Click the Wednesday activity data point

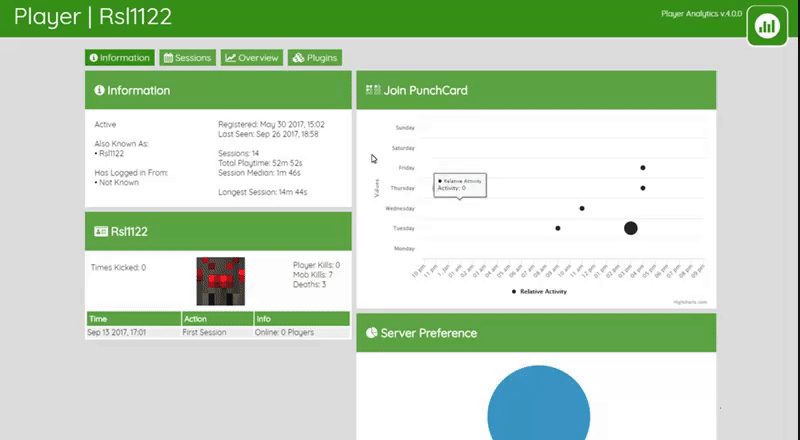pos(582,208)
